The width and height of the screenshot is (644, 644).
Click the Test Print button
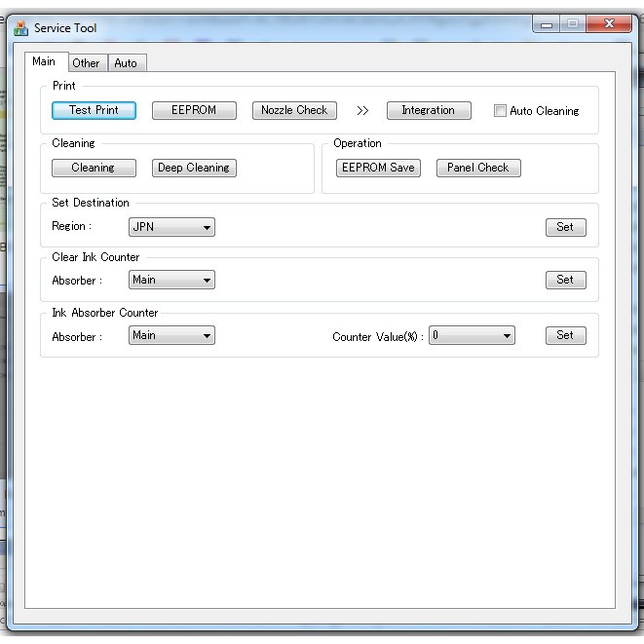94,111
